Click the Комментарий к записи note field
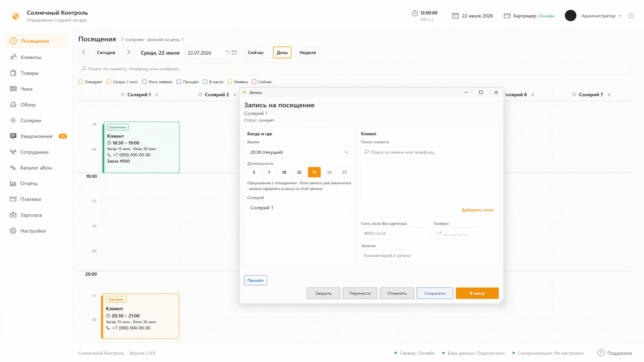The image size is (644, 362). pyautogui.click(x=428, y=255)
